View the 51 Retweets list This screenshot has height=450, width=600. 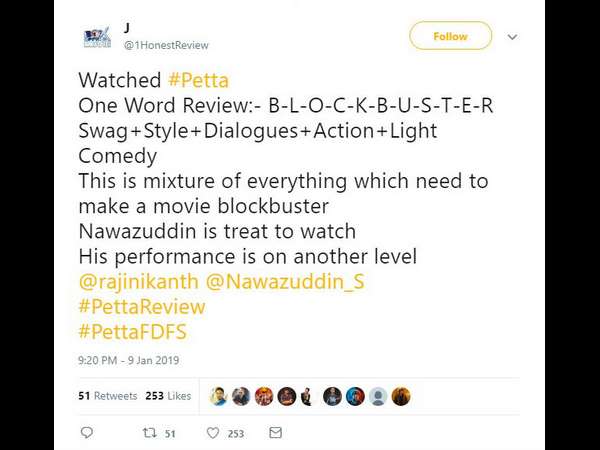pyautogui.click(x=108, y=396)
